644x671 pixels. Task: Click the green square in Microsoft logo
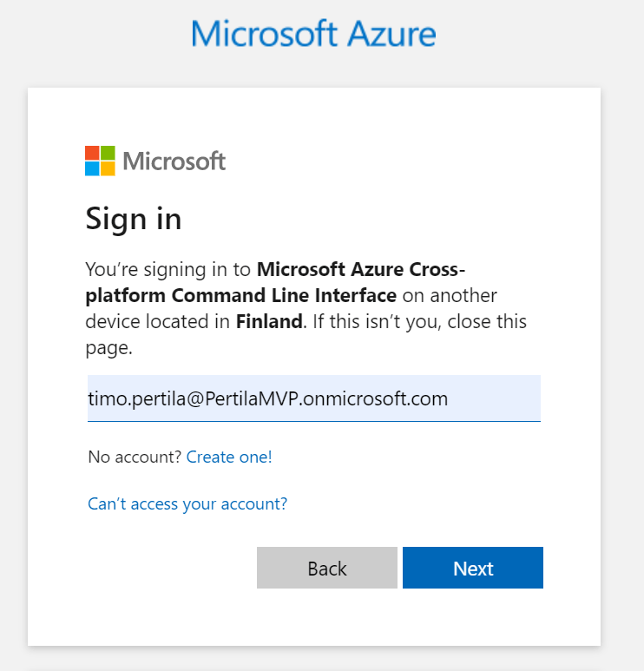pyautogui.click(x=108, y=153)
